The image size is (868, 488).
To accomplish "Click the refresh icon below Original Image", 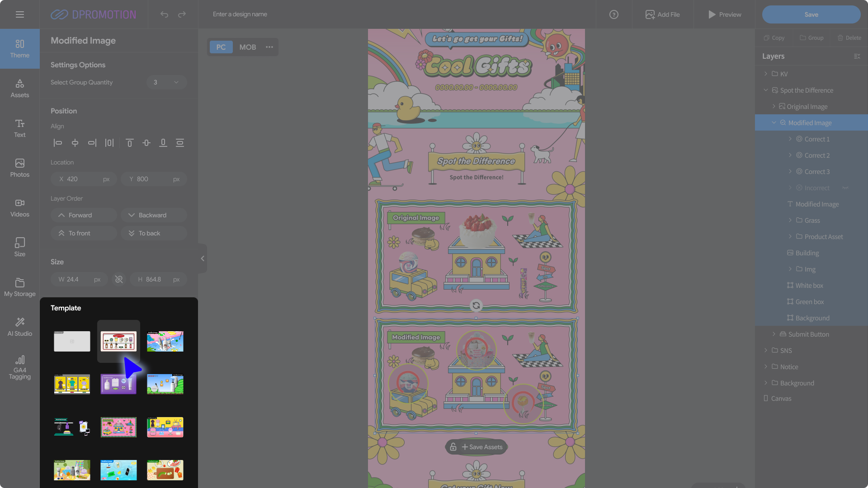I will [476, 305].
